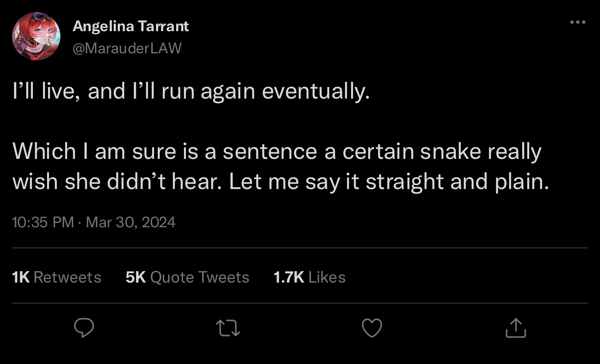Visit the Angelina Tarrant display name
This screenshot has width=600, height=364.
coord(131,26)
